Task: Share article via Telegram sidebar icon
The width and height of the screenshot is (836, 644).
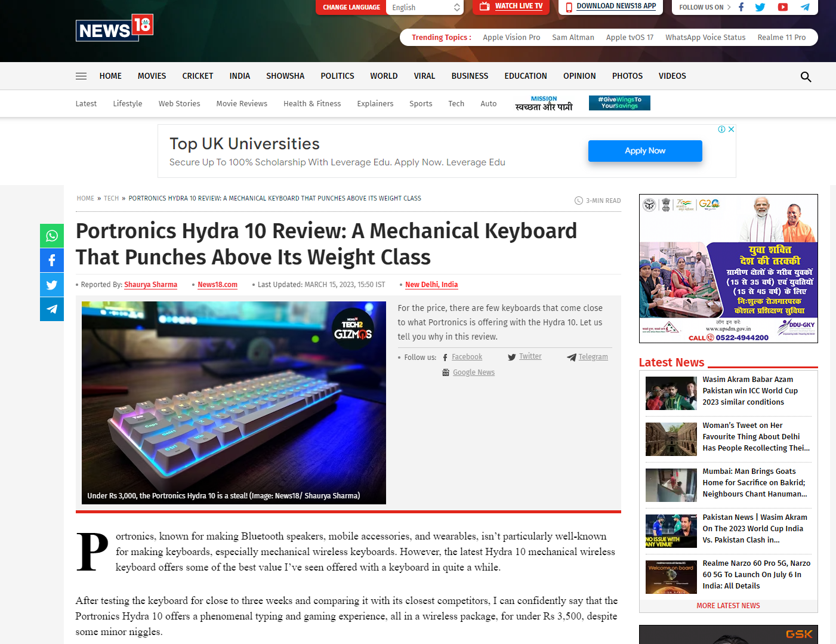Action: coord(52,309)
